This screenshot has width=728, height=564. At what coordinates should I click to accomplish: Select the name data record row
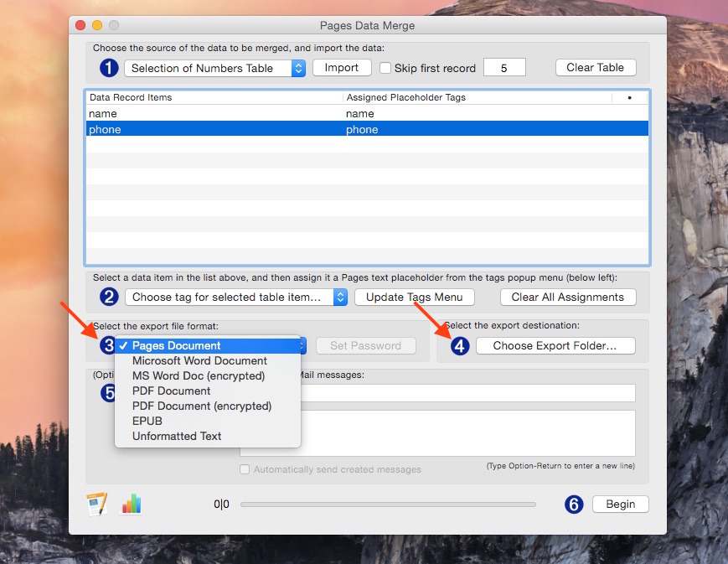tap(367, 113)
